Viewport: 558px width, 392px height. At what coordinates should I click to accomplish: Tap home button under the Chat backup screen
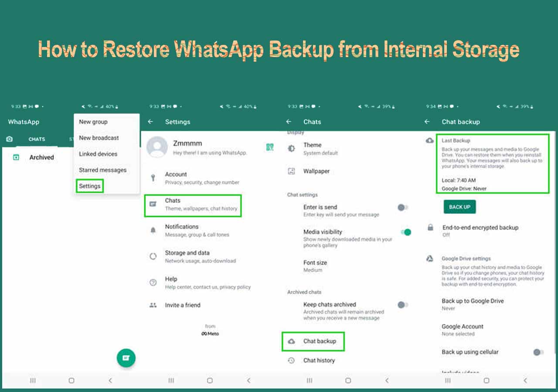486,381
